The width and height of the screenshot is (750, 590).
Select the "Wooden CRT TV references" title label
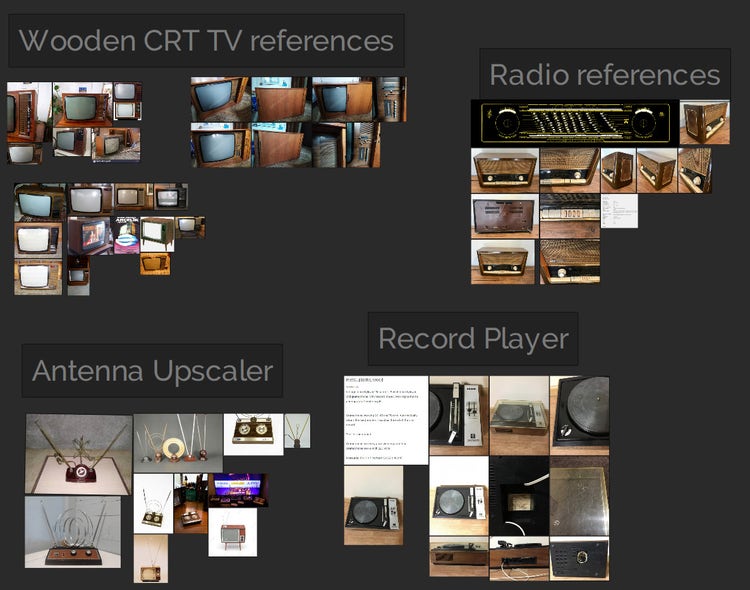[x=206, y=41]
